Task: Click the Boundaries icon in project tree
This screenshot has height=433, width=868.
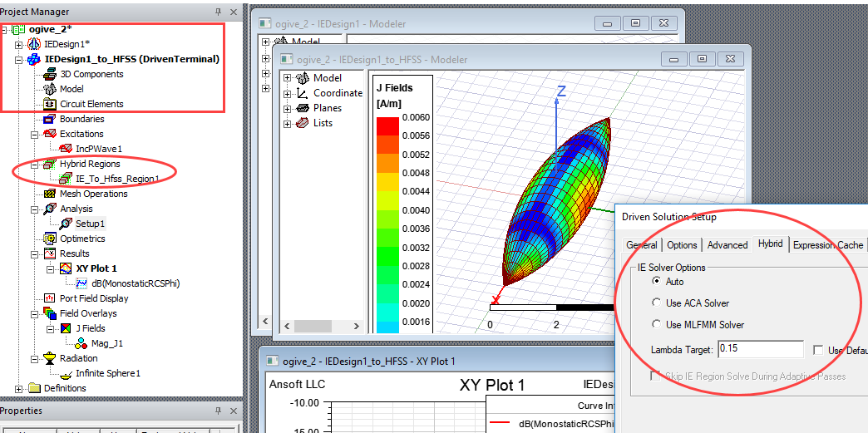Action: pyautogui.click(x=49, y=119)
